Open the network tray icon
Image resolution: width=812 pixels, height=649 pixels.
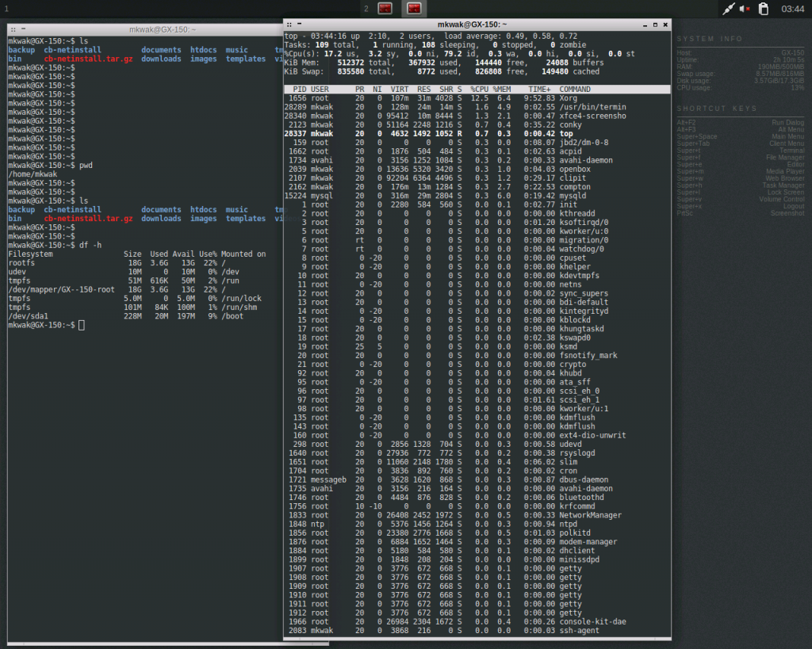coord(729,9)
